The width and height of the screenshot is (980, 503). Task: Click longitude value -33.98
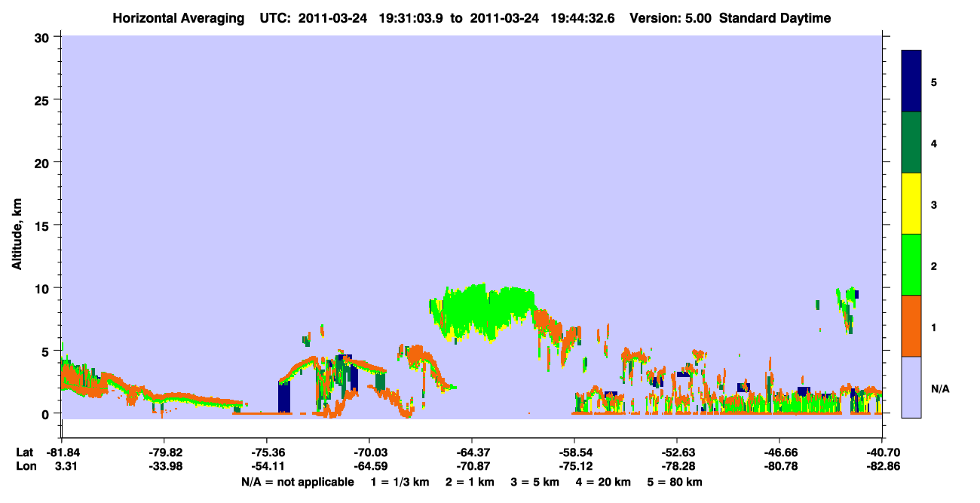(x=164, y=466)
